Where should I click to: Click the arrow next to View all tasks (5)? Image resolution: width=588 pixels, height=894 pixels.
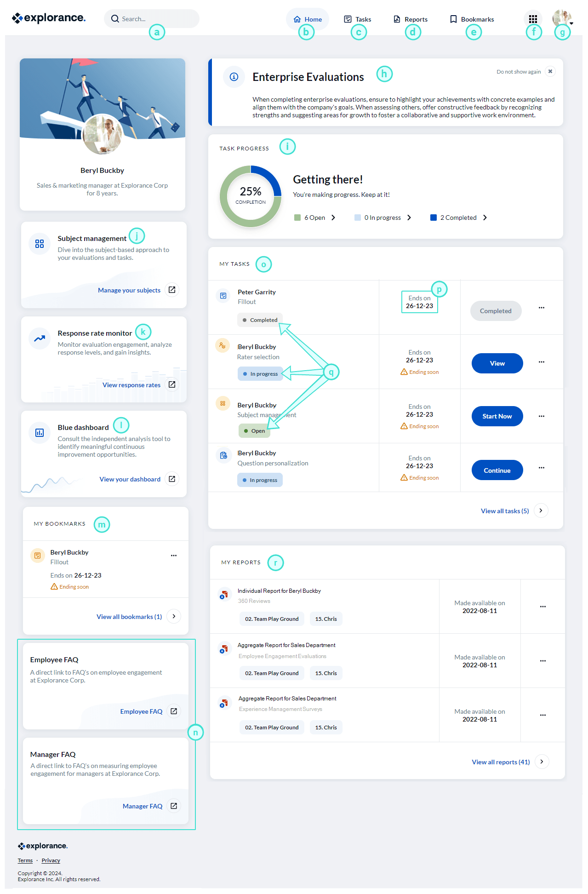(541, 510)
